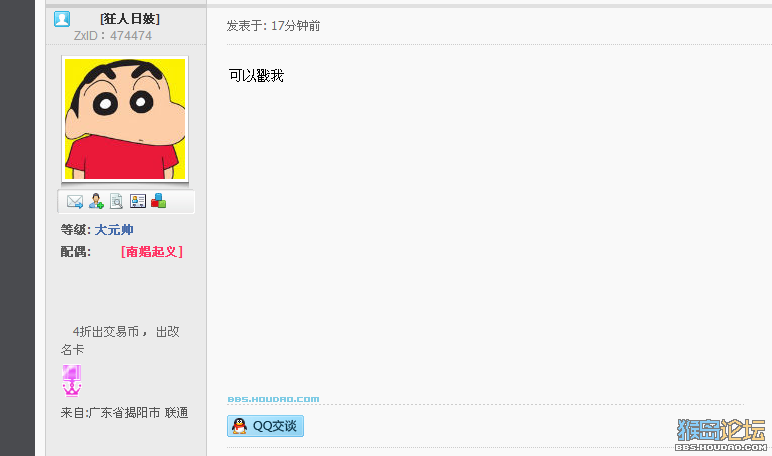Click the Crayon Shin-chan avatar image
The width and height of the screenshot is (772, 456).
(125, 119)
